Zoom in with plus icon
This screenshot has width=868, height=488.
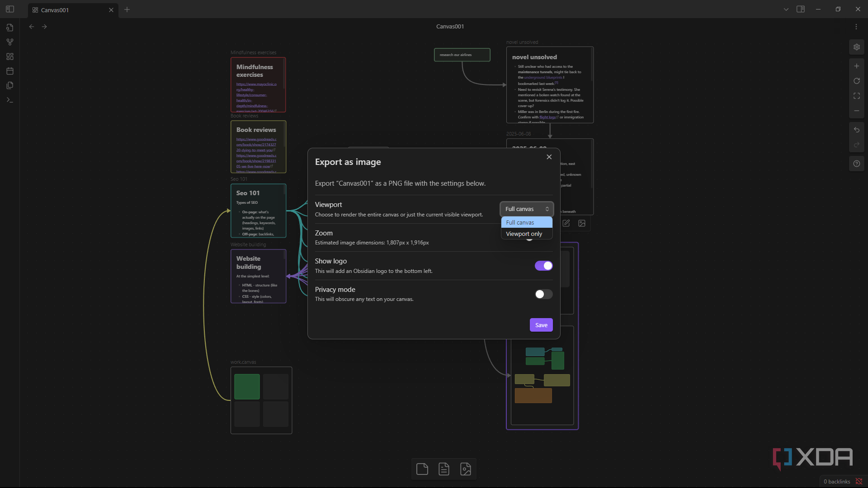tap(857, 66)
